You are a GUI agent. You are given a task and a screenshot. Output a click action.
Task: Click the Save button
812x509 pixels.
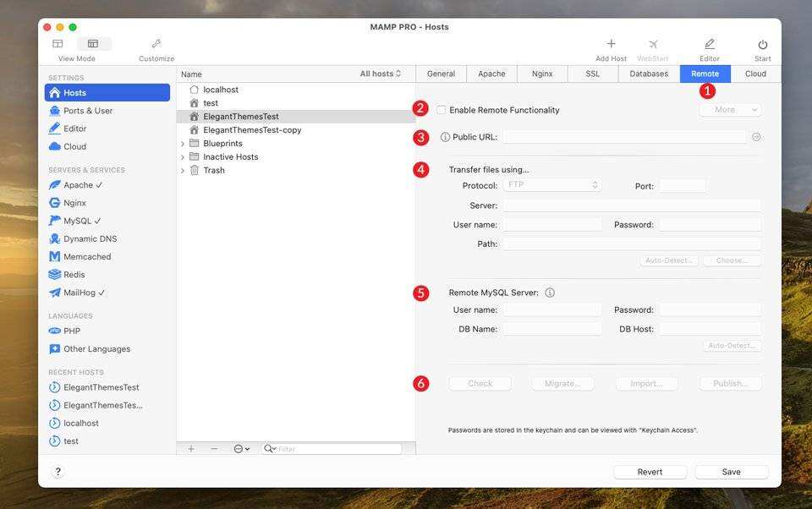coord(731,472)
